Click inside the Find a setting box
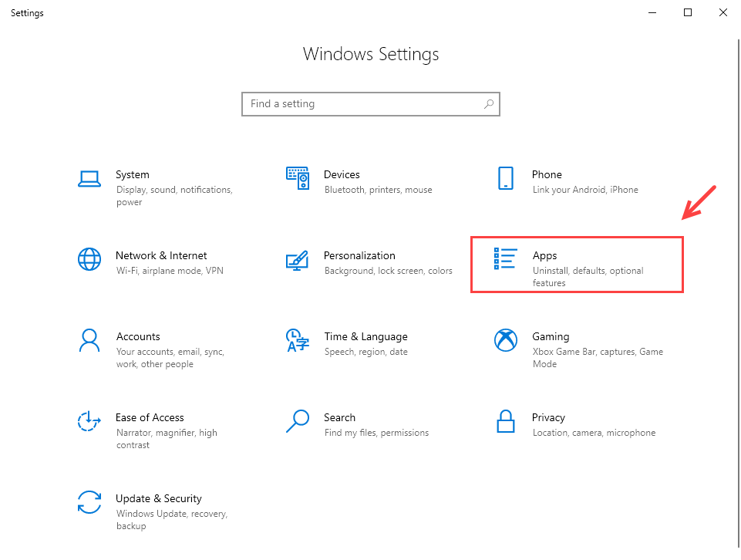 362,104
